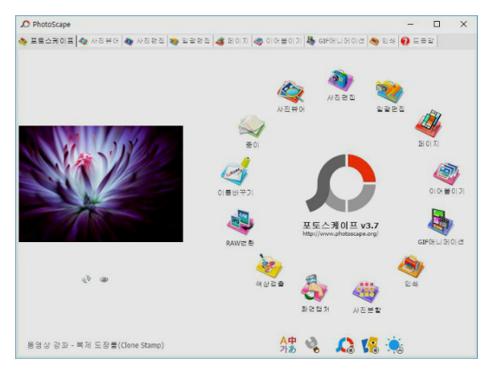Click the PhotoScape logo icon in bottom bar
493x374 pixels.
345,345
